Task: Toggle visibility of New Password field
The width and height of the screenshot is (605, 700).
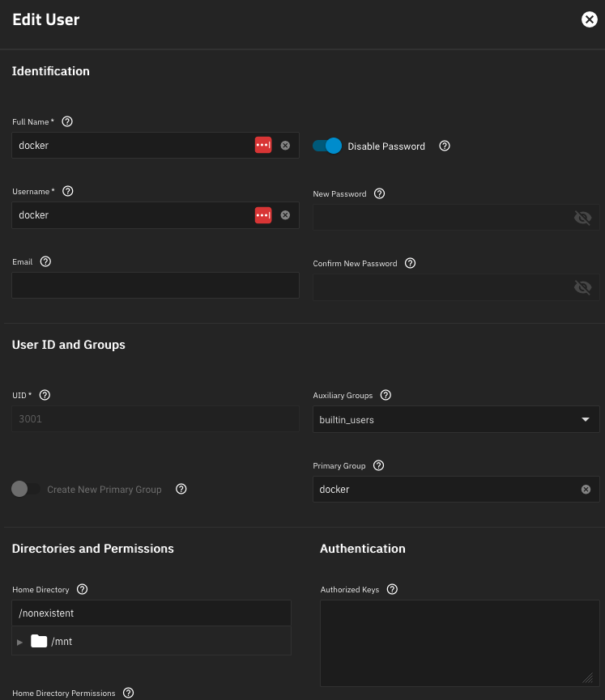Action: [x=582, y=218]
